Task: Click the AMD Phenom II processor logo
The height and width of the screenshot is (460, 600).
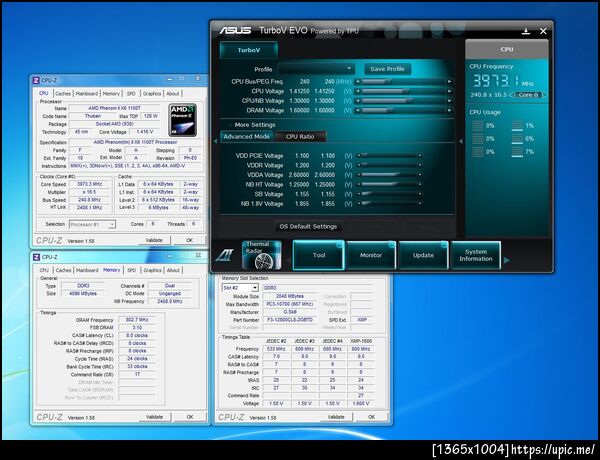Action: pos(183,120)
